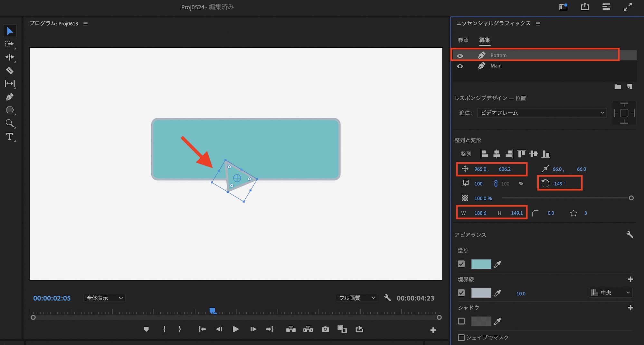Hide the Bottom layer

coord(460,56)
